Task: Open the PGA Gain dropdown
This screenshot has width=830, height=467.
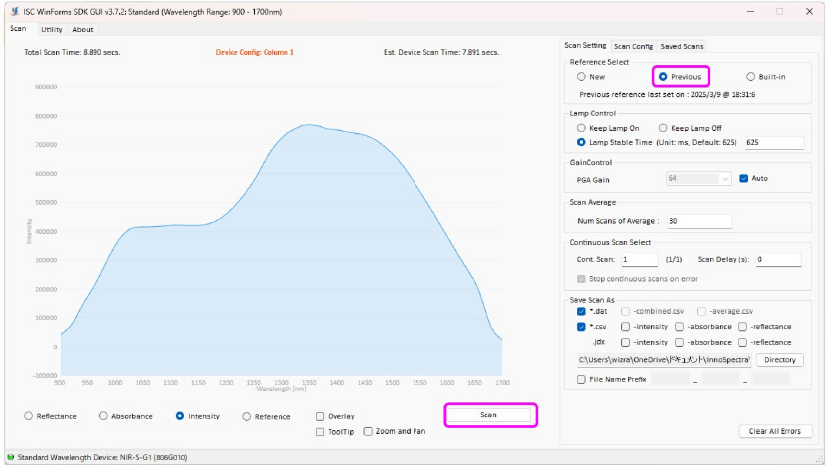Action: (x=699, y=179)
